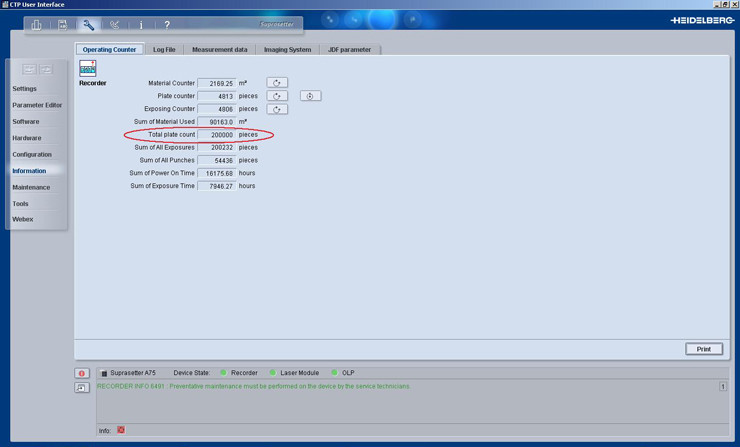Viewport: 740px width, 447px height.
Task: Reset the Material Counter with its reset icon
Action: point(277,83)
